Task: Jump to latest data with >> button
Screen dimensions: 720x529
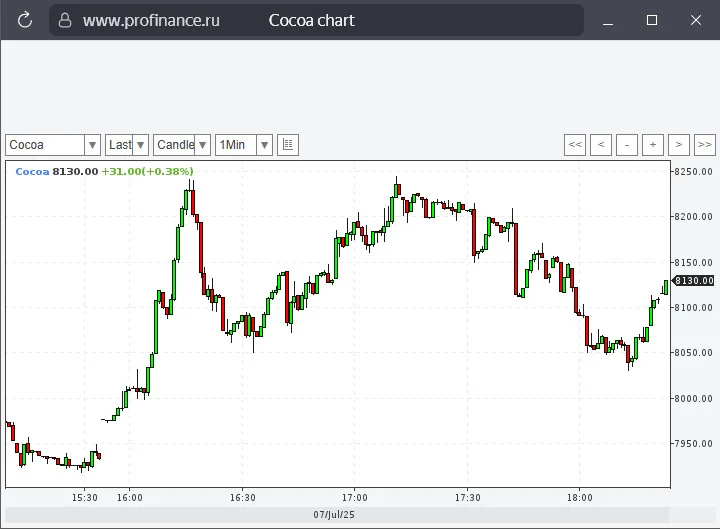Action: (x=705, y=145)
